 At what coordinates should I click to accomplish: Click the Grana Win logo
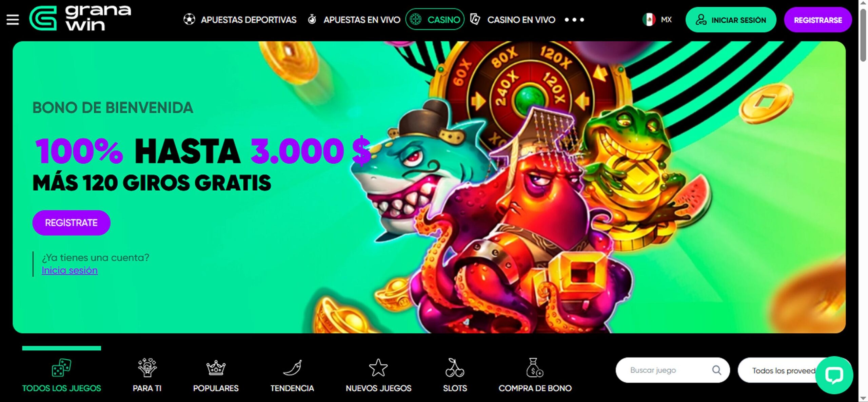[x=80, y=18]
